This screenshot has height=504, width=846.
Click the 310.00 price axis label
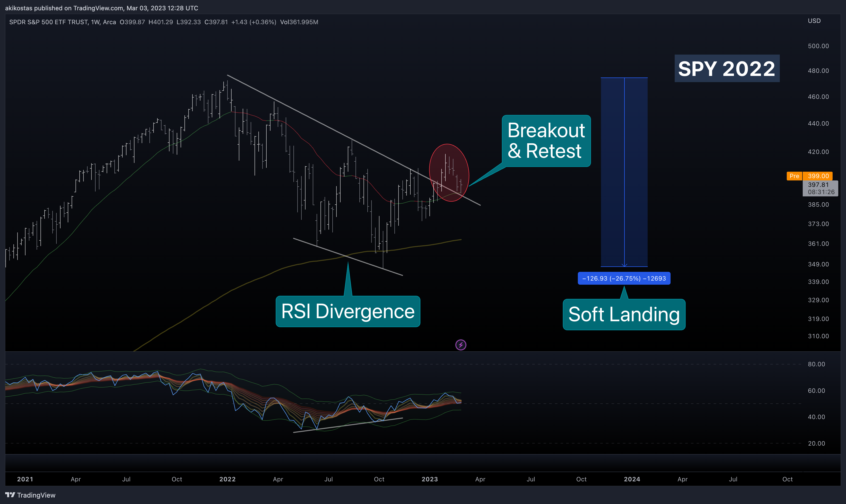click(818, 336)
